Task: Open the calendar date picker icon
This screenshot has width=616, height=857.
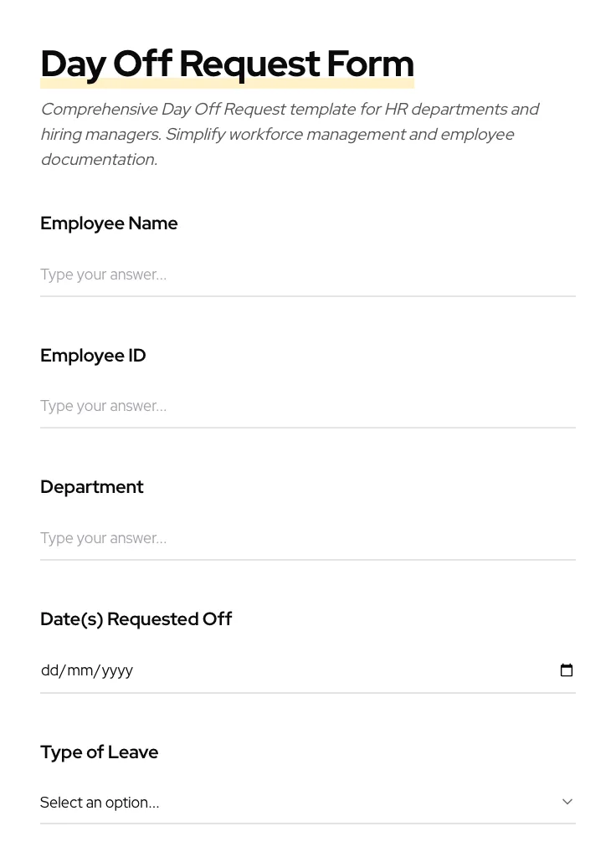Action: point(567,670)
